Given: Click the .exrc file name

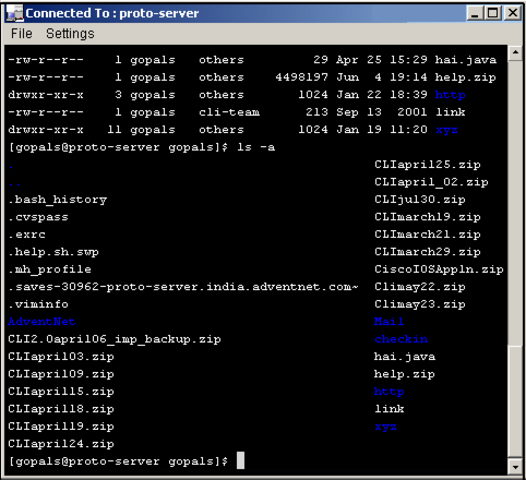Looking at the screenshot, I should click(x=27, y=234).
